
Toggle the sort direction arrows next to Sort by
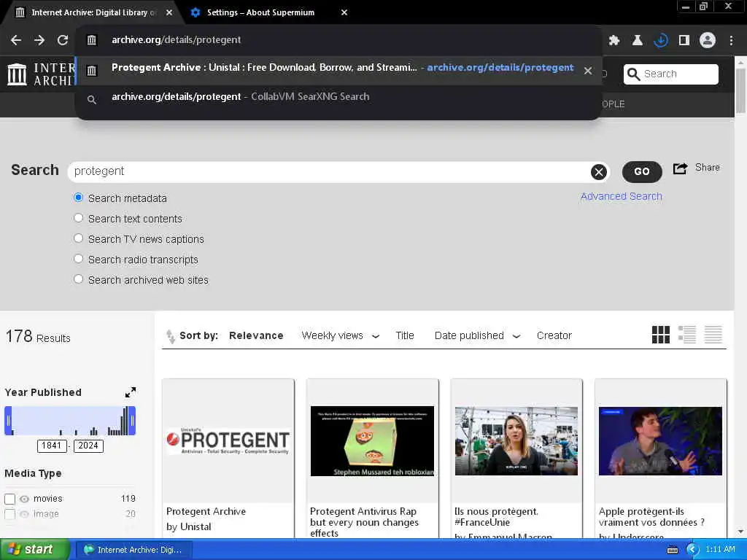point(170,336)
